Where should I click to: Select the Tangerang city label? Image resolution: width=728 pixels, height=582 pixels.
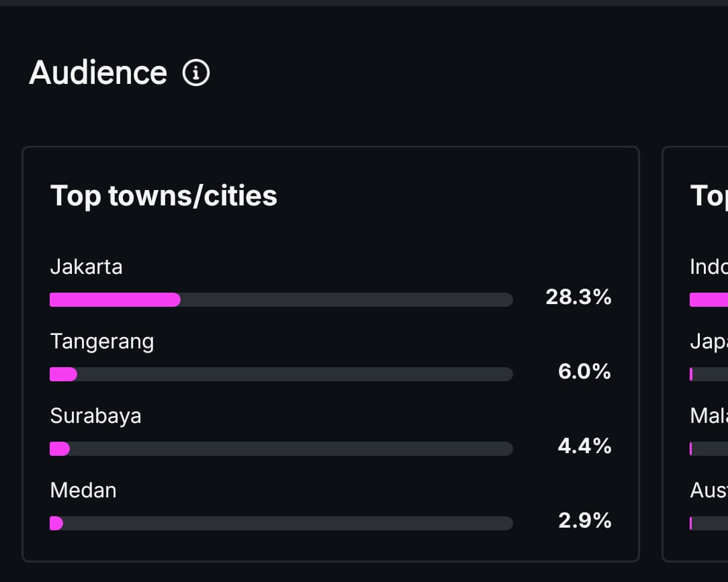click(102, 341)
